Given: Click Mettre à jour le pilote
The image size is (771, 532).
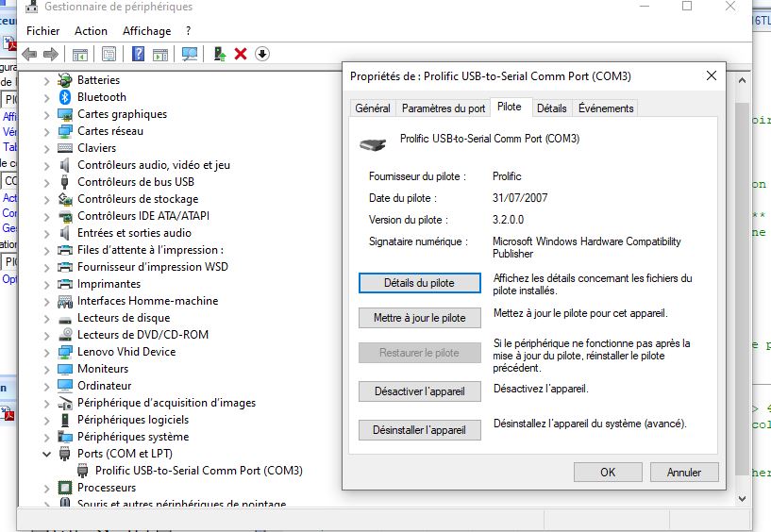Looking at the screenshot, I should pyautogui.click(x=419, y=318).
